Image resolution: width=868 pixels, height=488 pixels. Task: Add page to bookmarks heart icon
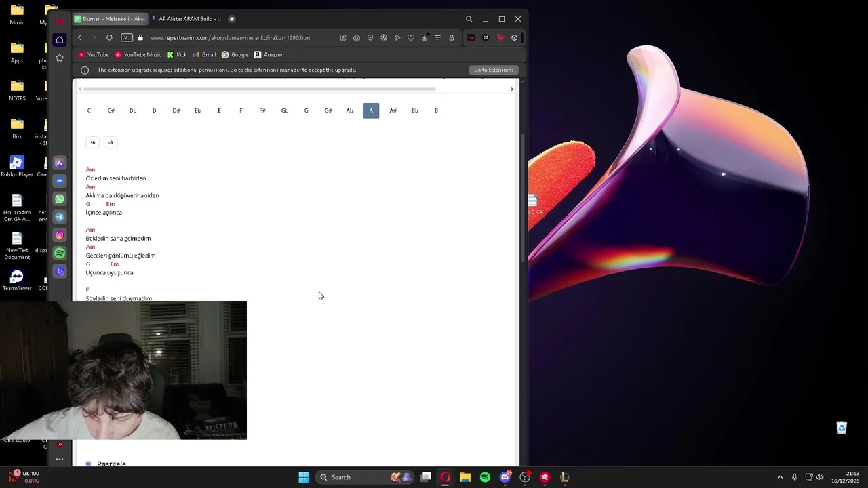(x=411, y=37)
